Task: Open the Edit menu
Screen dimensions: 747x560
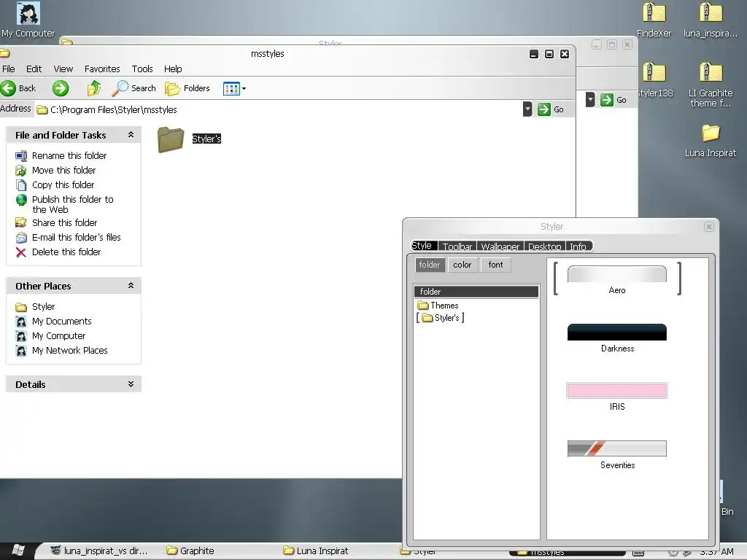Action: [x=34, y=69]
